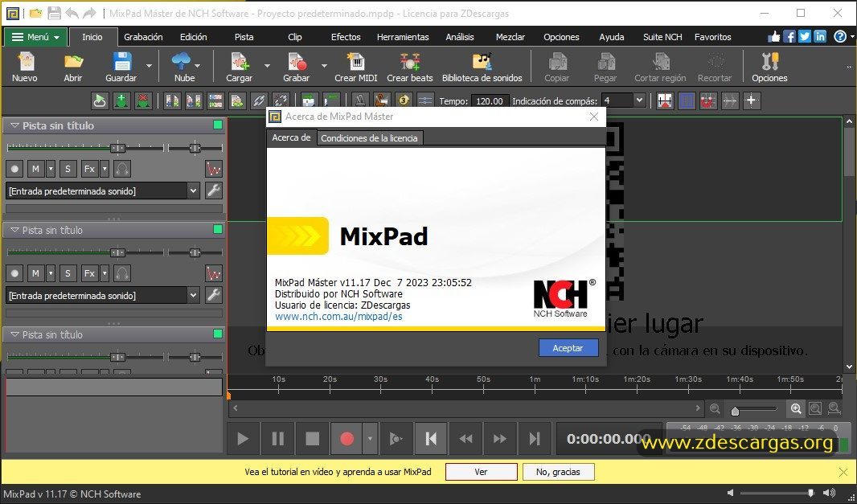Viewport: 857px width, 504px height.
Task: Arm recording on the first track
Action: tap(14, 169)
